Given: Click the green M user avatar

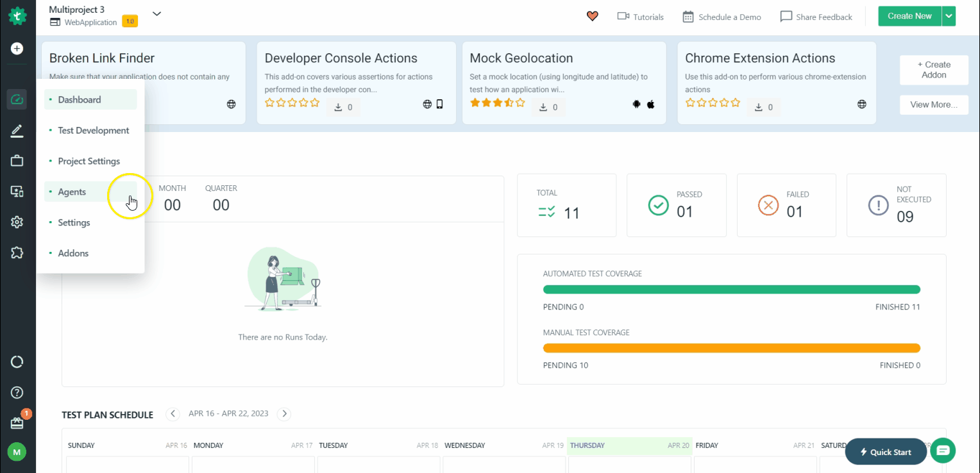Looking at the screenshot, I should click(17, 452).
